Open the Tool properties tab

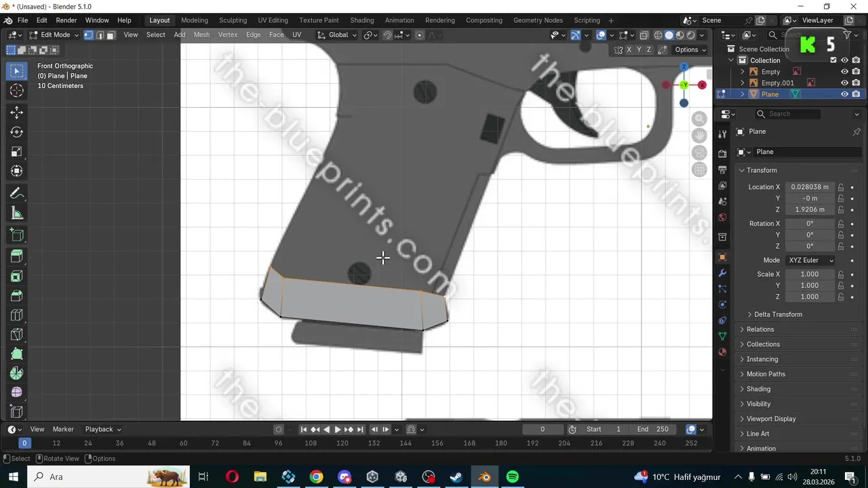click(722, 134)
